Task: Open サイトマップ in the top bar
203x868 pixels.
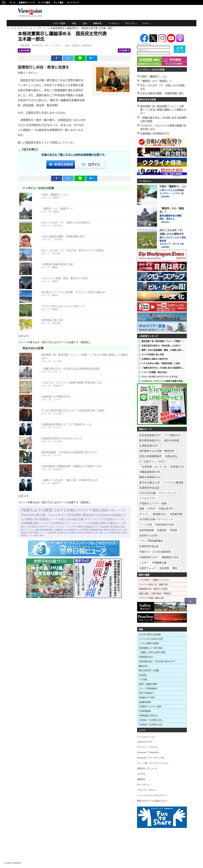Action: 73,2
